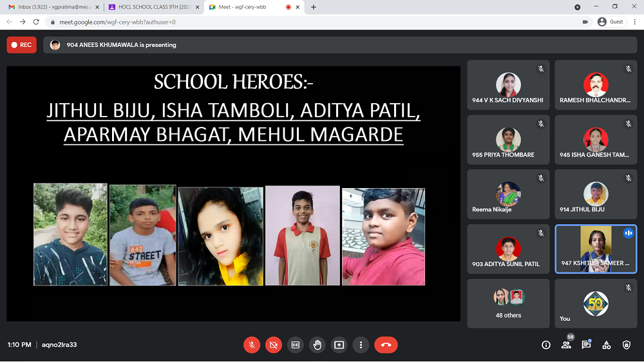
Task: Open the Activities panel
Action: pyautogui.click(x=606, y=345)
